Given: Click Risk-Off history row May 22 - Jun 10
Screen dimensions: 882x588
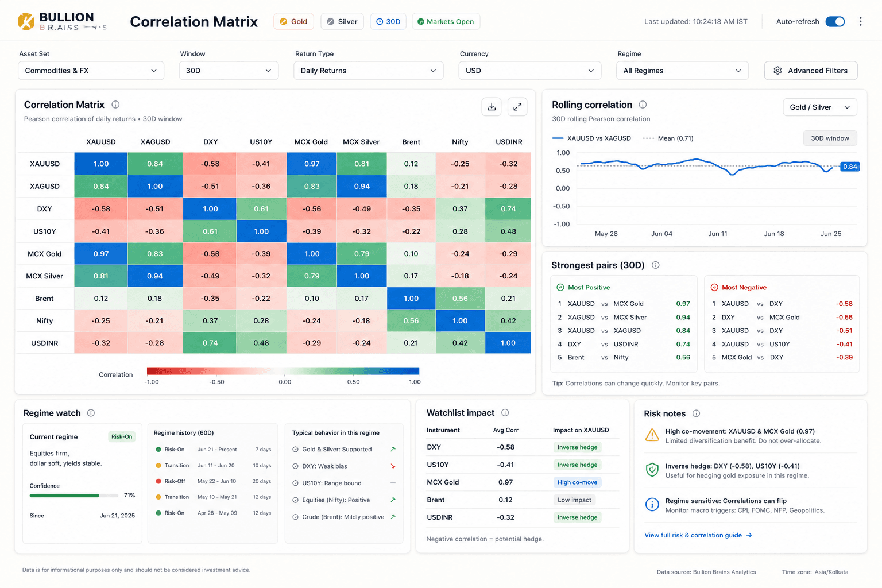Looking at the screenshot, I should point(213,481).
